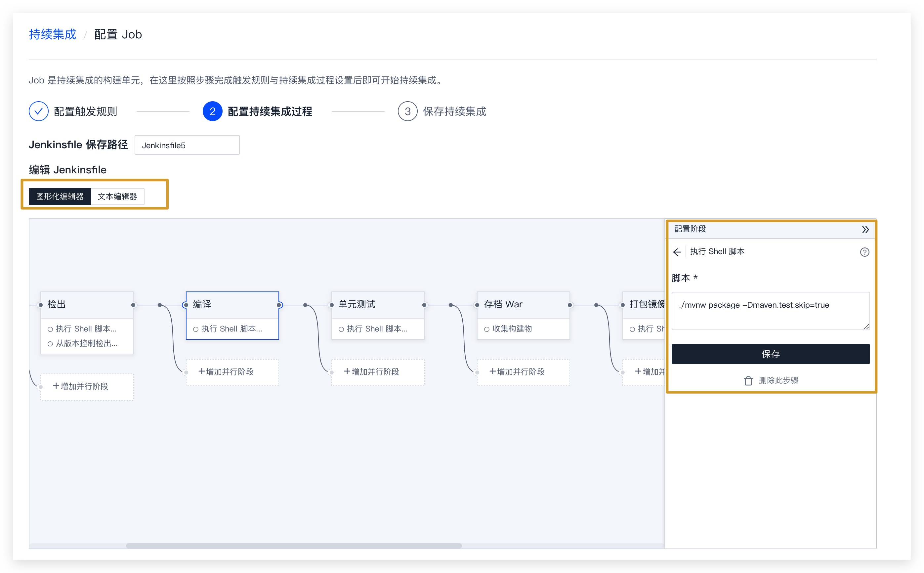Select the 执行 Shell 脚本 radio in 检出 stage
The width and height of the screenshot is (924, 573).
pyautogui.click(x=50, y=329)
